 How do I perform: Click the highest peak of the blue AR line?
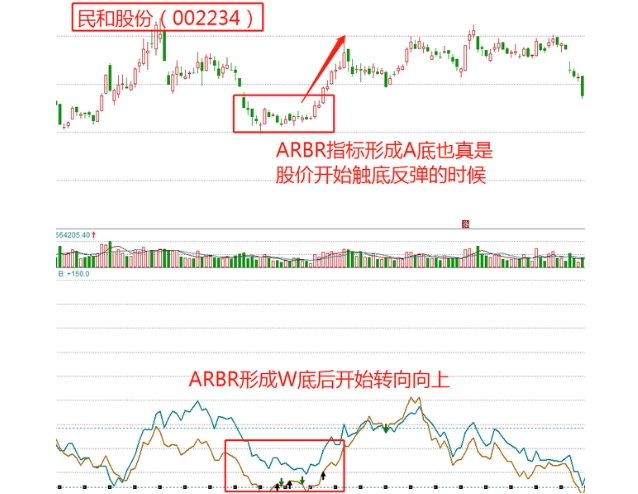pos(198,402)
